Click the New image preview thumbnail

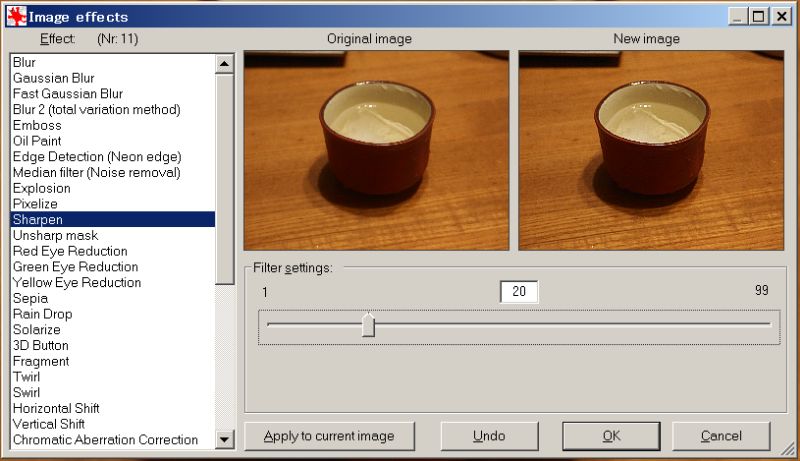[651, 150]
